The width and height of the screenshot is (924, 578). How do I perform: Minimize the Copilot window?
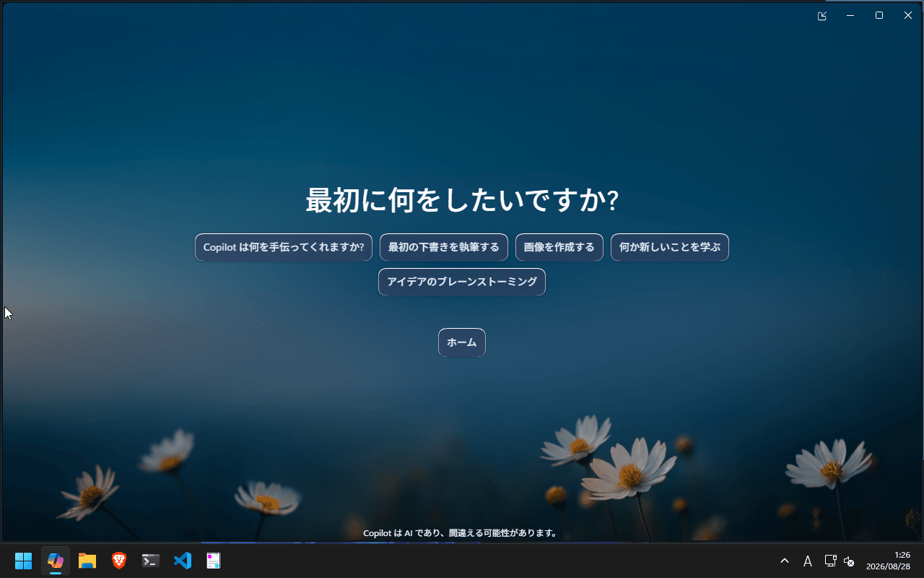click(x=850, y=16)
